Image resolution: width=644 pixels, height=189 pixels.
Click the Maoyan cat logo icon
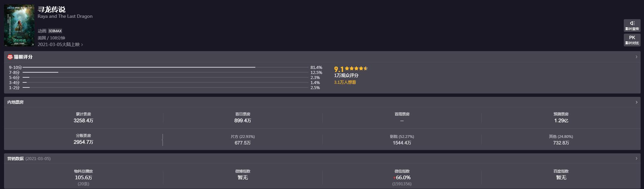click(x=10, y=57)
